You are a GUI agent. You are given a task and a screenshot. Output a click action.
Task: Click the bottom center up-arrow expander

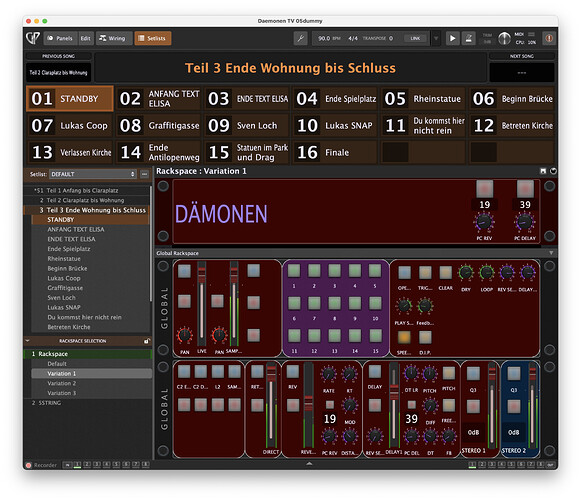pos(309,463)
